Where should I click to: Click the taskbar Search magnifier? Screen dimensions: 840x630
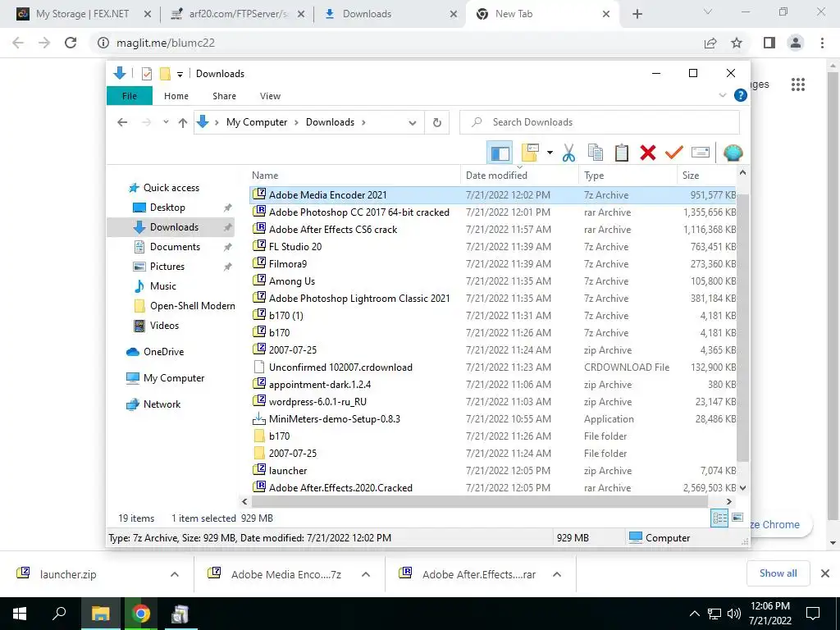(x=59, y=614)
